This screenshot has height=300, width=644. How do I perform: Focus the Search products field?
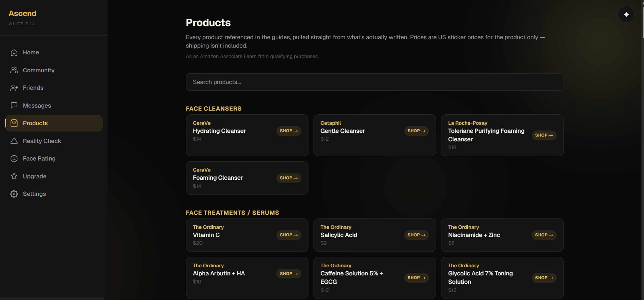coord(375,82)
